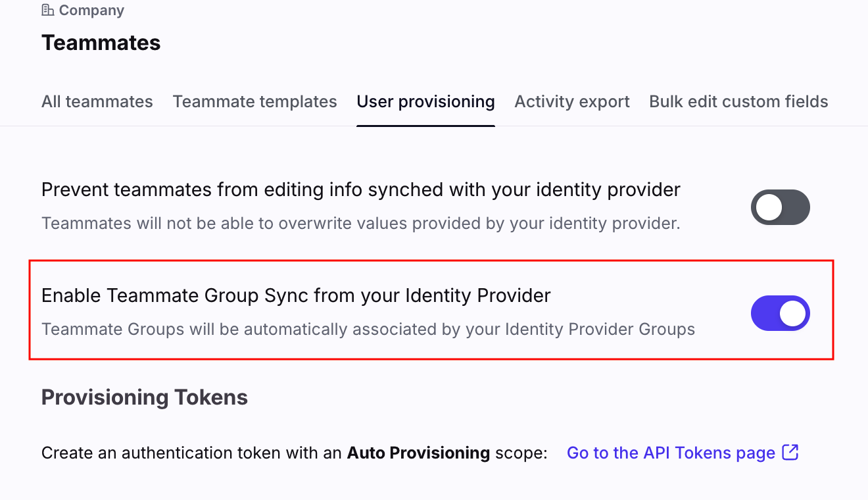This screenshot has height=500, width=868.
Task: Click the Teammates page heading
Action: 101,43
